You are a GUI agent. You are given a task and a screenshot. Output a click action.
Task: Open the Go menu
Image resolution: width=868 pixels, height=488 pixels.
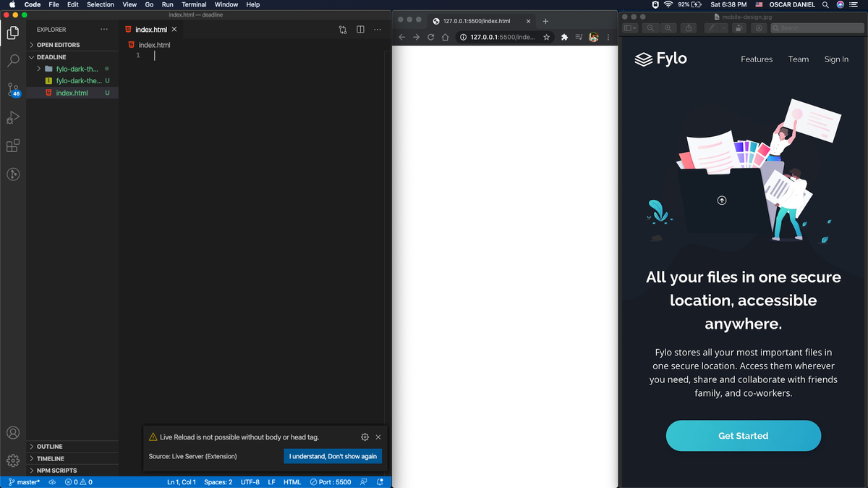(149, 4)
